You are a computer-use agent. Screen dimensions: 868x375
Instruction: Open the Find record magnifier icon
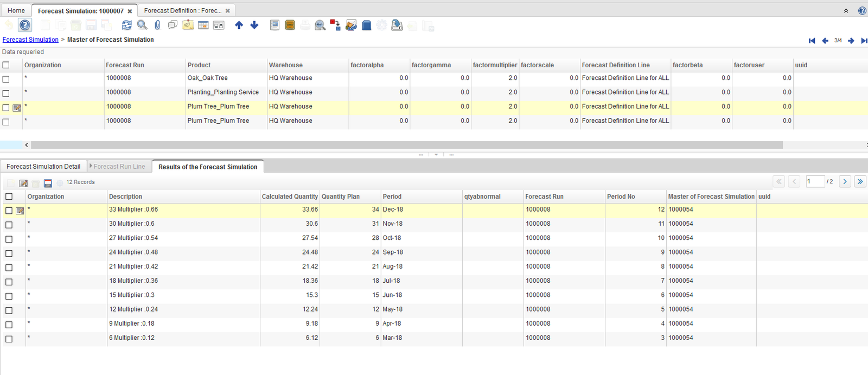142,25
